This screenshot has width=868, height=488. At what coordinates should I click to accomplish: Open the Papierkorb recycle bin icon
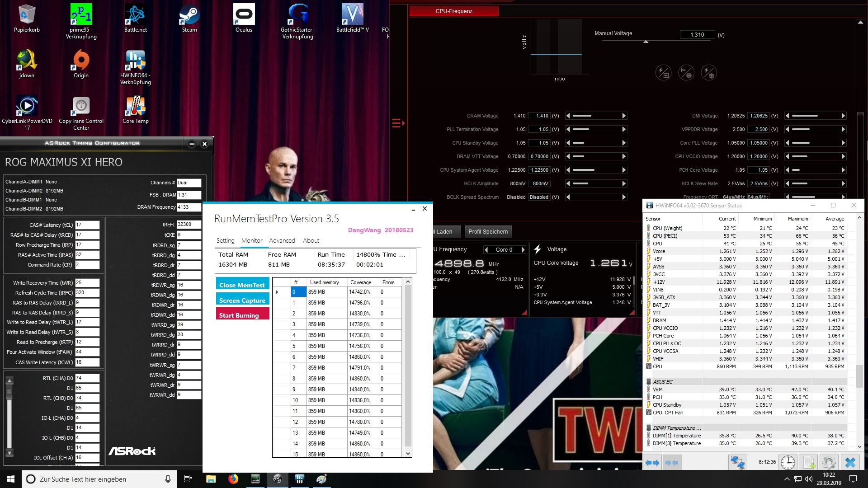click(27, 19)
